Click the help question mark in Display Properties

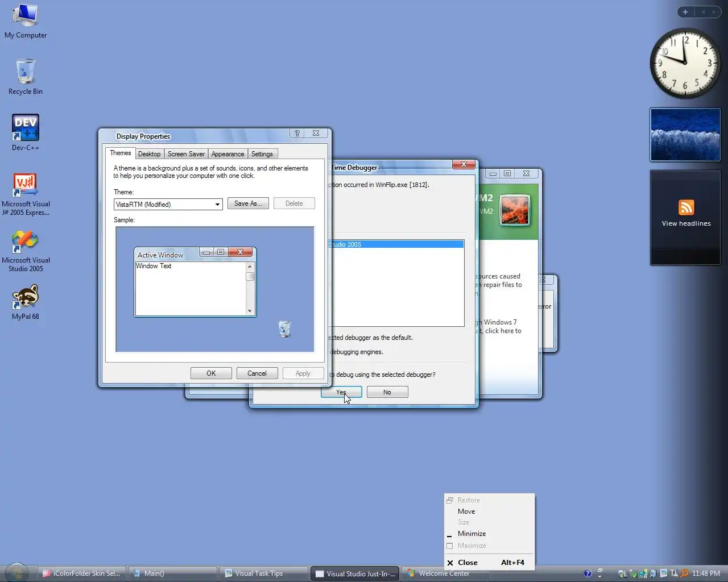coord(297,133)
